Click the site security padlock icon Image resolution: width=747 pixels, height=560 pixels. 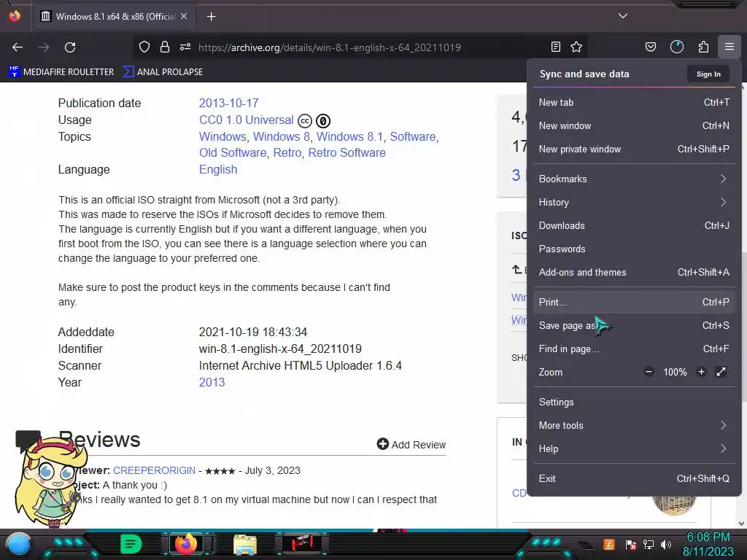click(x=165, y=47)
